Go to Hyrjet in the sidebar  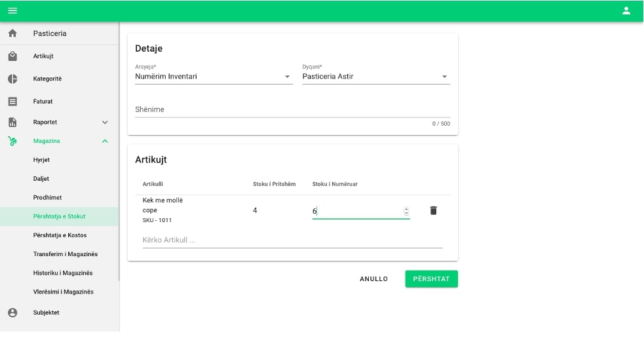pos(41,160)
